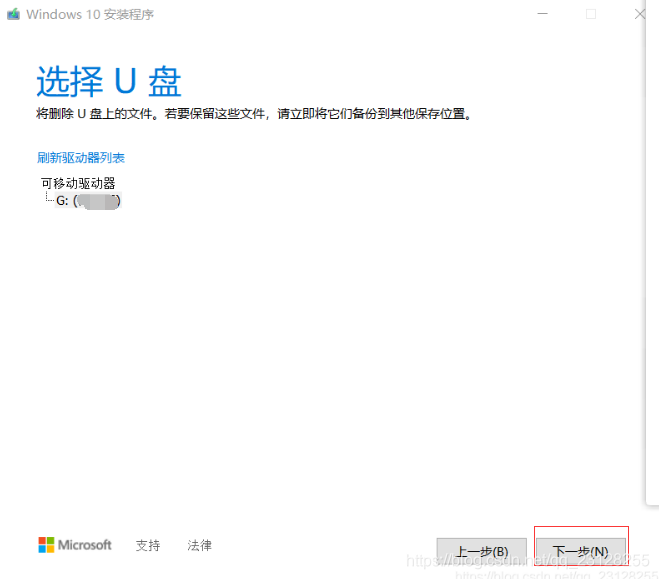Click the 刷新驱动器列表 link
The width and height of the screenshot is (659, 579).
[x=81, y=158]
